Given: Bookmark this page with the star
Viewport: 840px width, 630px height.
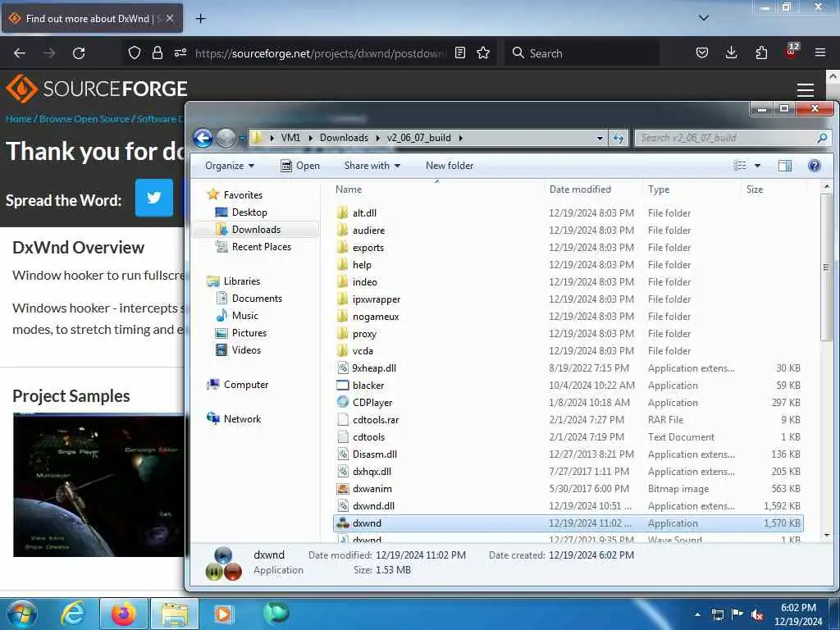Looking at the screenshot, I should 483,52.
